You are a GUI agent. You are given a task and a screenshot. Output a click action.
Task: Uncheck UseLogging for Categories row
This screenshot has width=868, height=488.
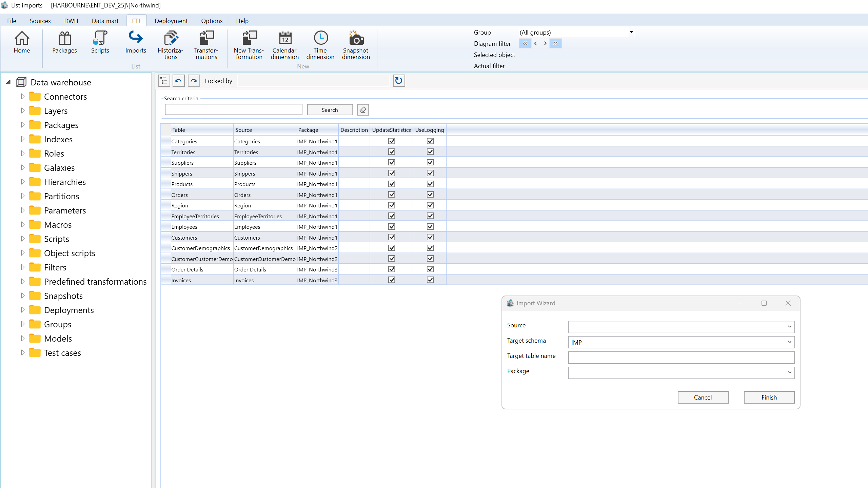coord(430,141)
